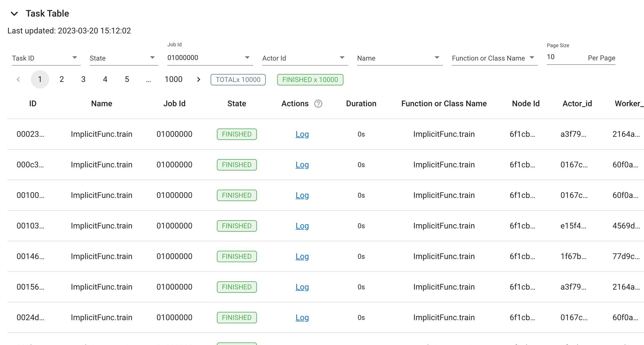644x345 pixels.
Task: Open the Job Id filter dropdown
Action: tap(210, 58)
